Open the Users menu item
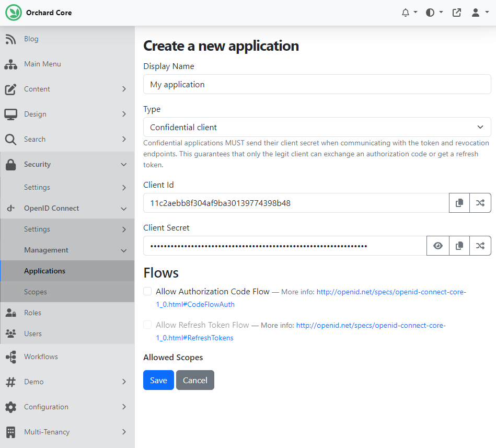Image resolution: width=496 pixels, height=448 pixels. (67, 334)
